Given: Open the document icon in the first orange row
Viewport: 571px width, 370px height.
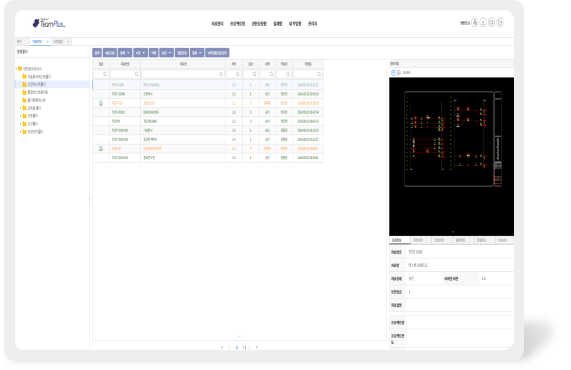Looking at the screenshot, I should [x=101, y=103].
